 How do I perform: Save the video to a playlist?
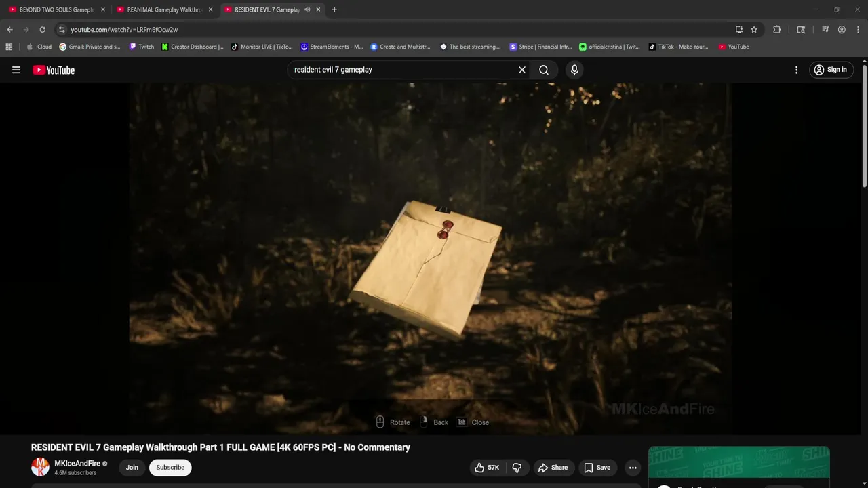coord(597,468)
